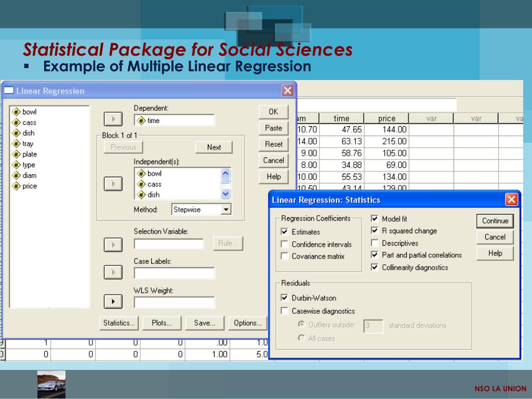The width and height of the screenshot is (532, 399).
Task: Close the Linear Regression: Statistics dialog
Action: pyautogui.click(x=511, y=199)
